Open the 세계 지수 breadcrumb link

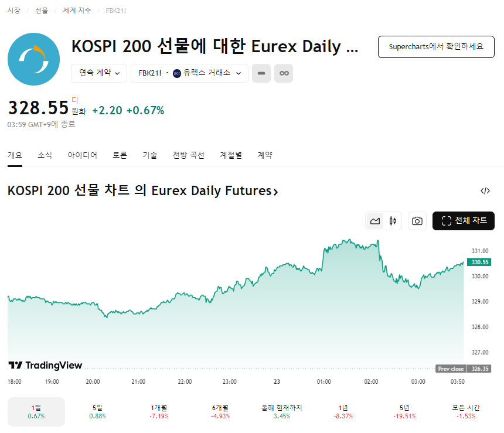tap(77, 10)
